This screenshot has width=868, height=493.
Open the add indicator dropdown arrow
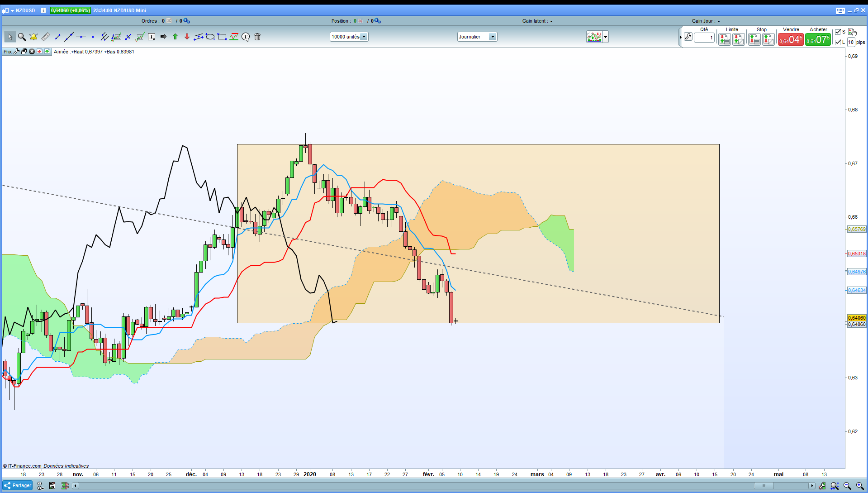pos(605,37)
